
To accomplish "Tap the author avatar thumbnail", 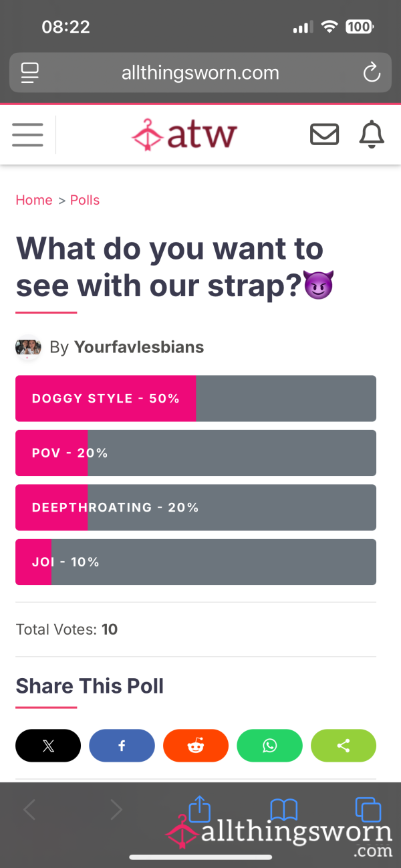I will (29, 348).
